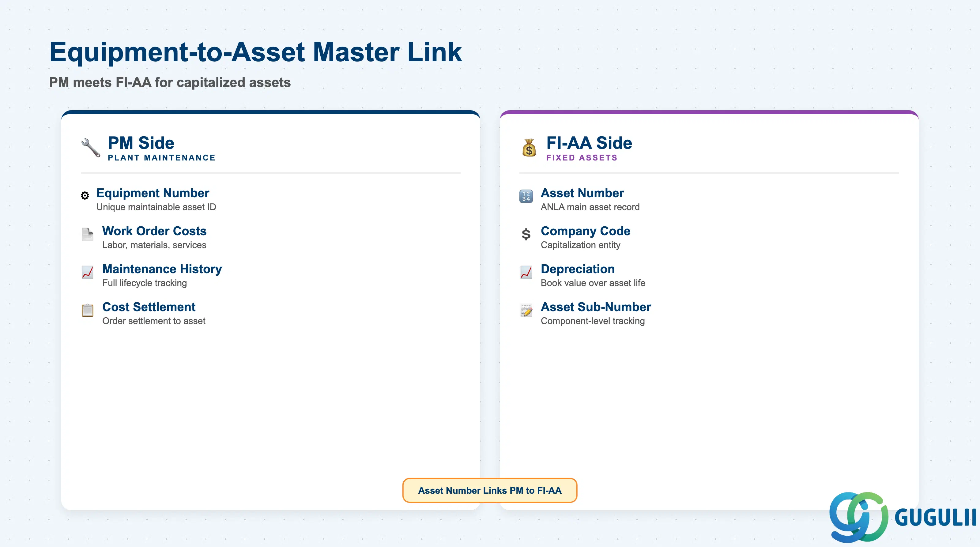Image resolution: width=980 pixels, height=547 pixels.
Task: Select the Work Order Costs heading
Action: point(154,231)
